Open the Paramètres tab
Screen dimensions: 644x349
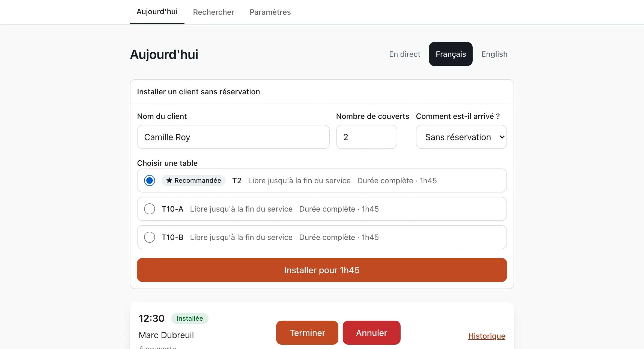pos(270,12)
